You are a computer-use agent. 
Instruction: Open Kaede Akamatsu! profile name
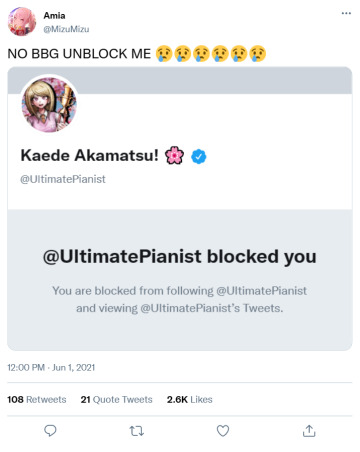click(x=90, y=155)
